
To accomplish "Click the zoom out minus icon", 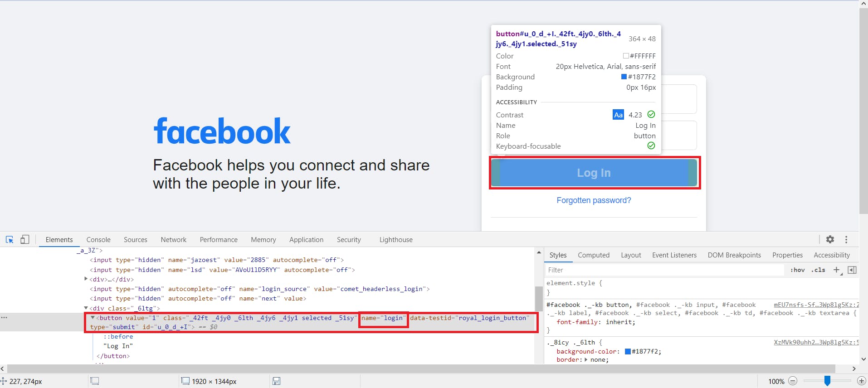I will 793,381.
